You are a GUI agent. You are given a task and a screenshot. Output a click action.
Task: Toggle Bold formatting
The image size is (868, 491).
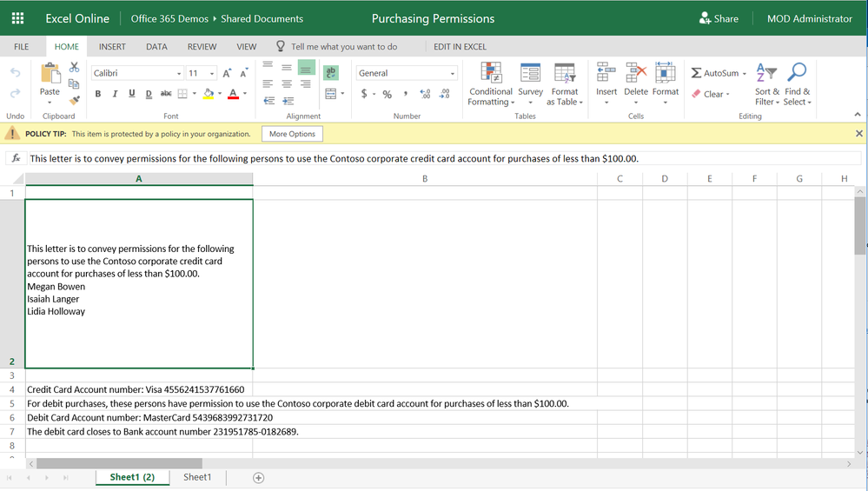click(98, 94)
